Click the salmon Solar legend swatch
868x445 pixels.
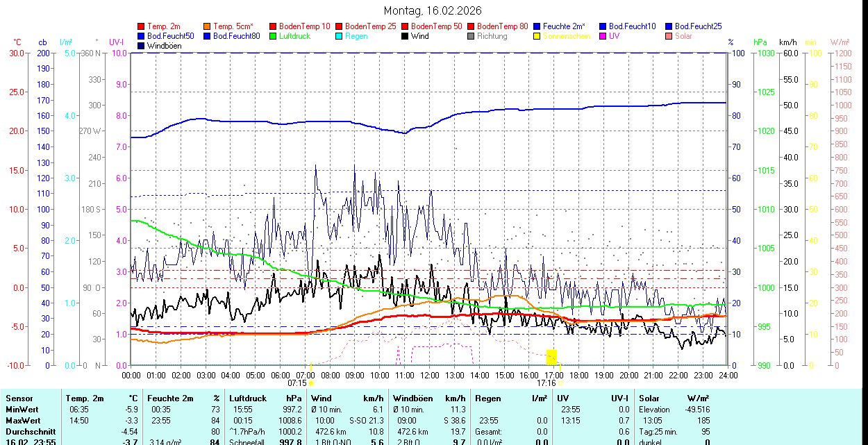point(669,36)
